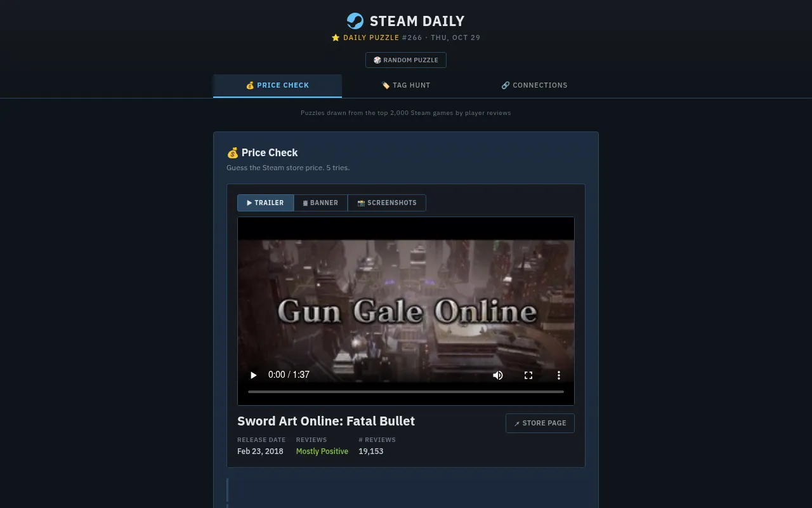Play the trailer video
Image resolution: width=812 pixels, height=508 pixels.
[253, 375]
